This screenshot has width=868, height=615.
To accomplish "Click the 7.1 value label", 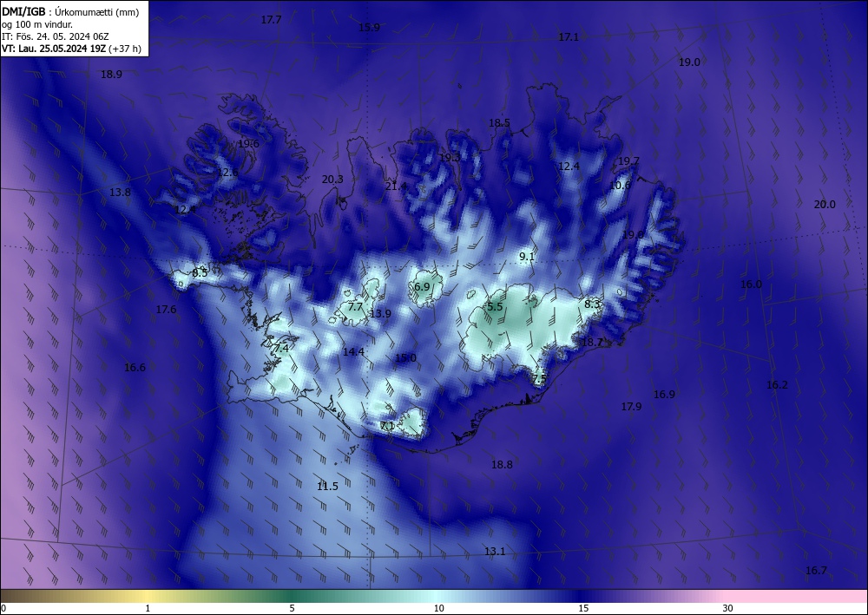I will [x=387, y=426].
